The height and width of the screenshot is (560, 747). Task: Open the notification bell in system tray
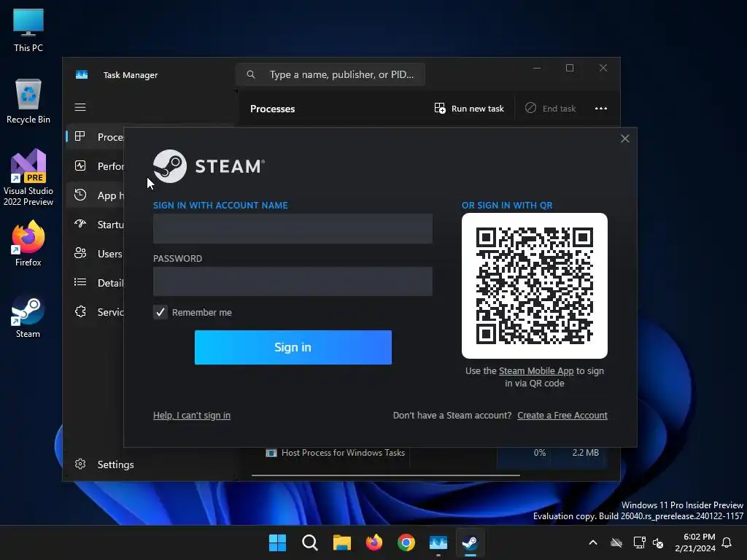tap(727, 542)
